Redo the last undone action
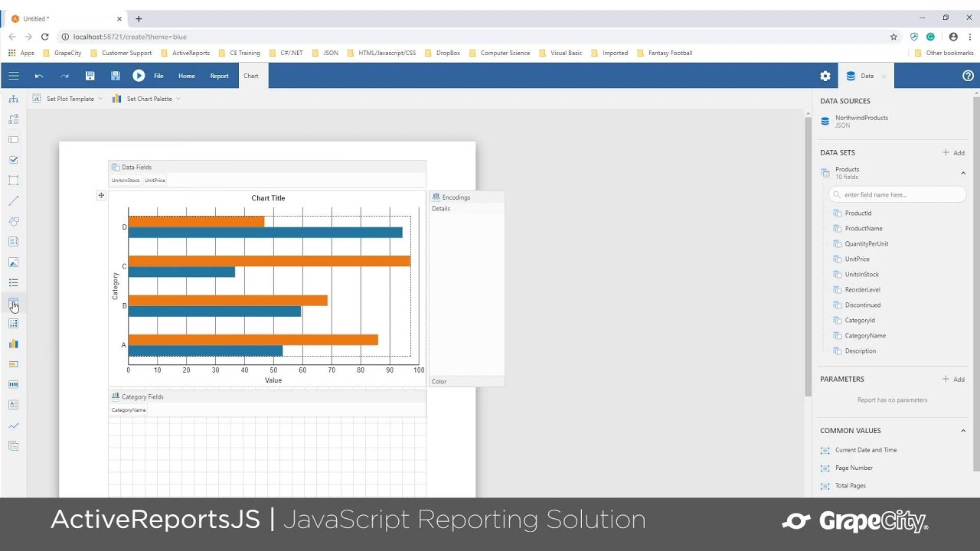Screen dimensions: 980x551 click(x=64, y=76)
